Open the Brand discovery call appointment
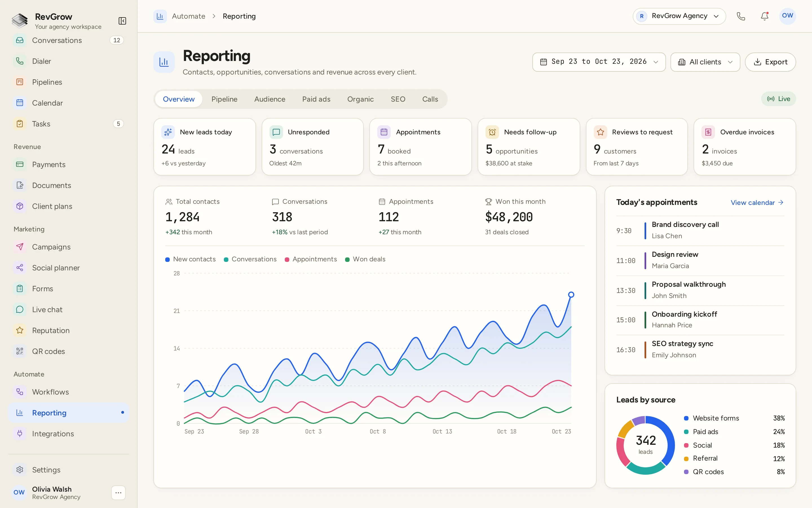 700,231
